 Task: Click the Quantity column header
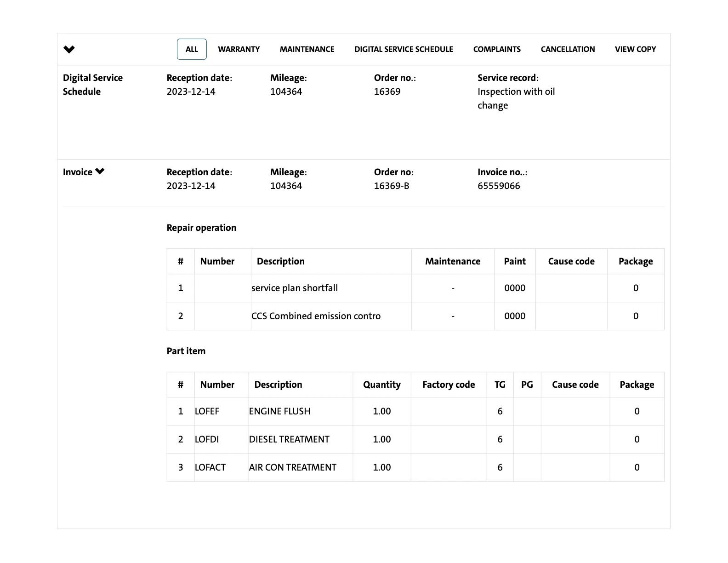381,385
